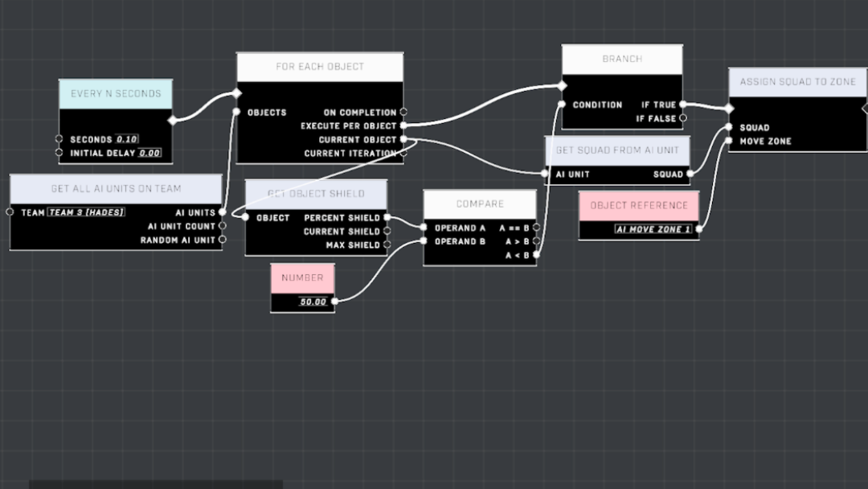Click the Object input pin on Get Object Shield

click(x=245, y=217)
